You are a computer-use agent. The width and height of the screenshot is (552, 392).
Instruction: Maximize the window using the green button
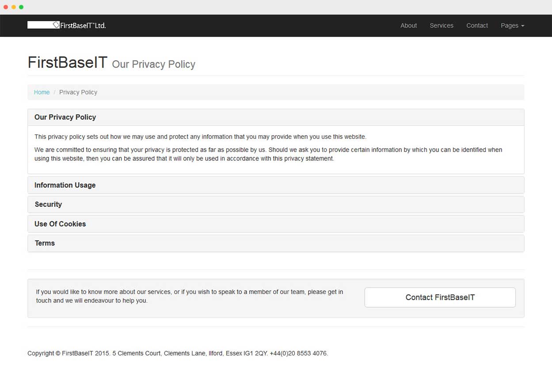(21, 7)
